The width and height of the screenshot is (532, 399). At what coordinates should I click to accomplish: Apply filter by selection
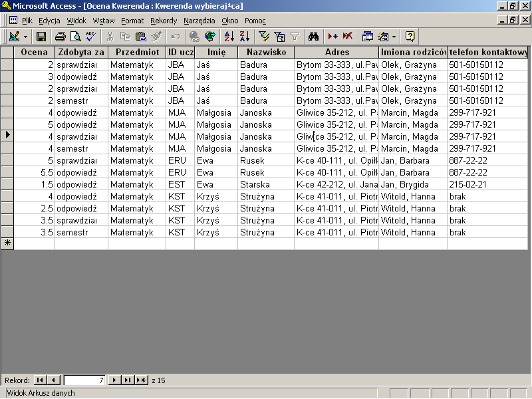coord(264,37)
